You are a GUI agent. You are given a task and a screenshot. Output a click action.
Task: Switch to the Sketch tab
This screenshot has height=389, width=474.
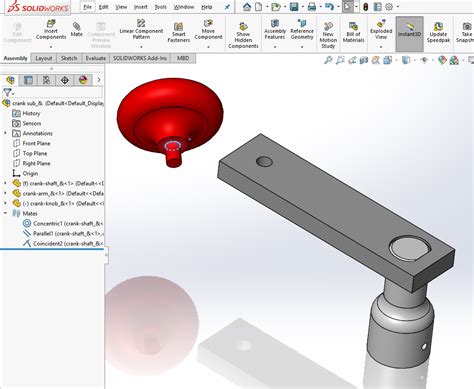click(69, 58)
